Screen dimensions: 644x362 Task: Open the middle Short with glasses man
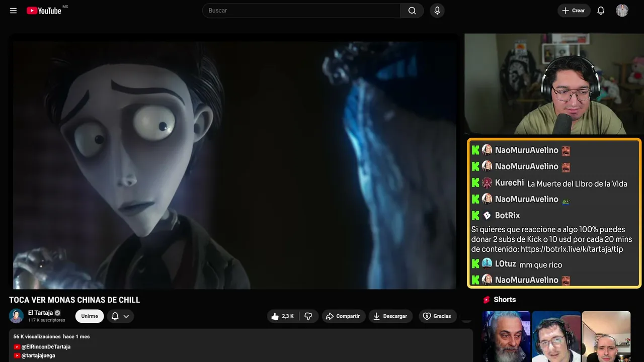[x=556, y=336]
